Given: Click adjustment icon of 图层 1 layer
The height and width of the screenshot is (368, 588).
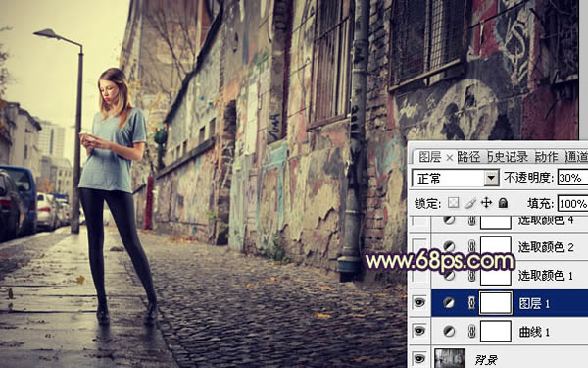Looking at the screenshot, I should (449, 302).
